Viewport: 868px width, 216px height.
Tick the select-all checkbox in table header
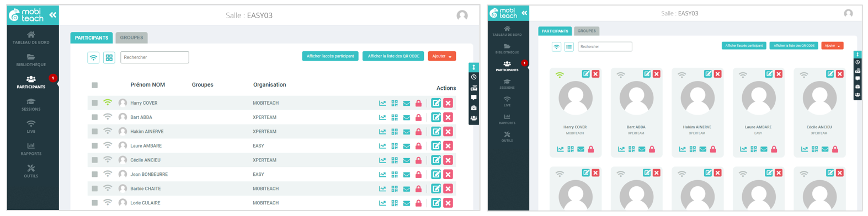coord(95,85)
